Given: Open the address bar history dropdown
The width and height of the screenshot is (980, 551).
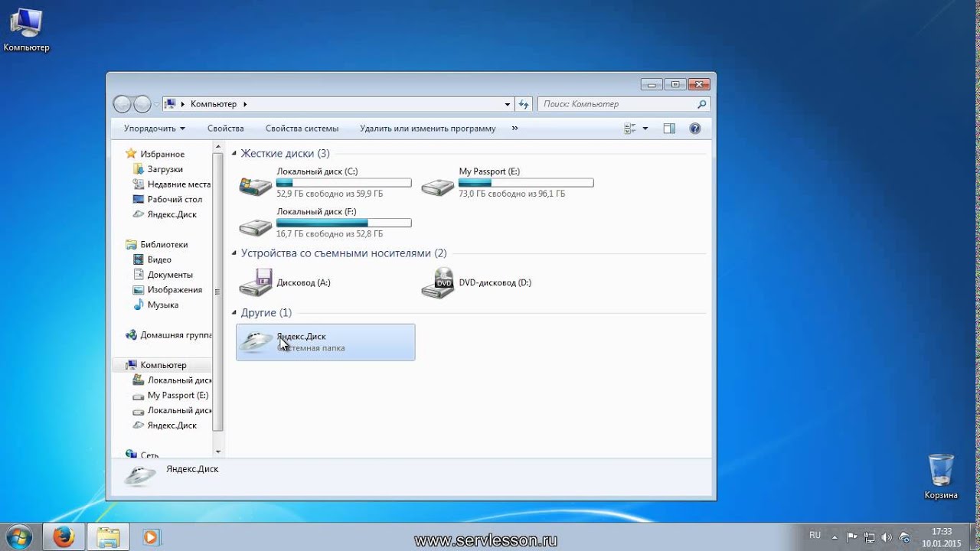Looking at the screenshot, I should [x=508, y=104].
